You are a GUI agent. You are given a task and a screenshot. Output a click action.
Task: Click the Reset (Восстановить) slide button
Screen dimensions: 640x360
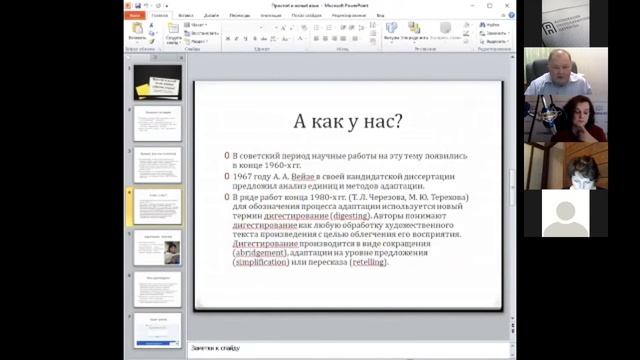(202, 33)
